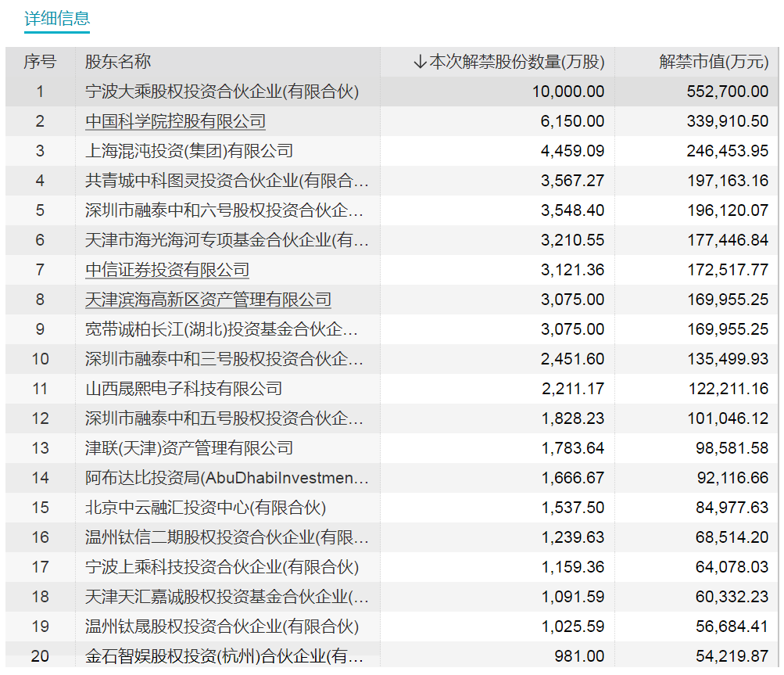Click share quantity 2,211.17

[x=573, y=389]
